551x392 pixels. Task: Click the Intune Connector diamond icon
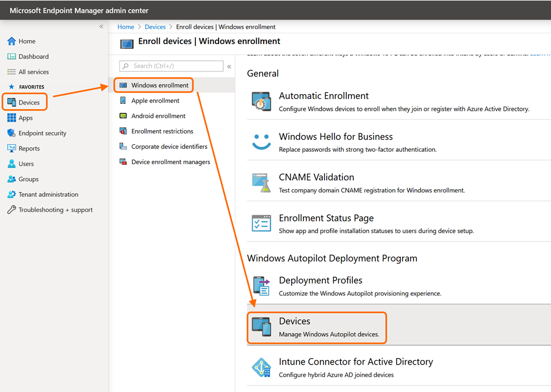(262, 367)
